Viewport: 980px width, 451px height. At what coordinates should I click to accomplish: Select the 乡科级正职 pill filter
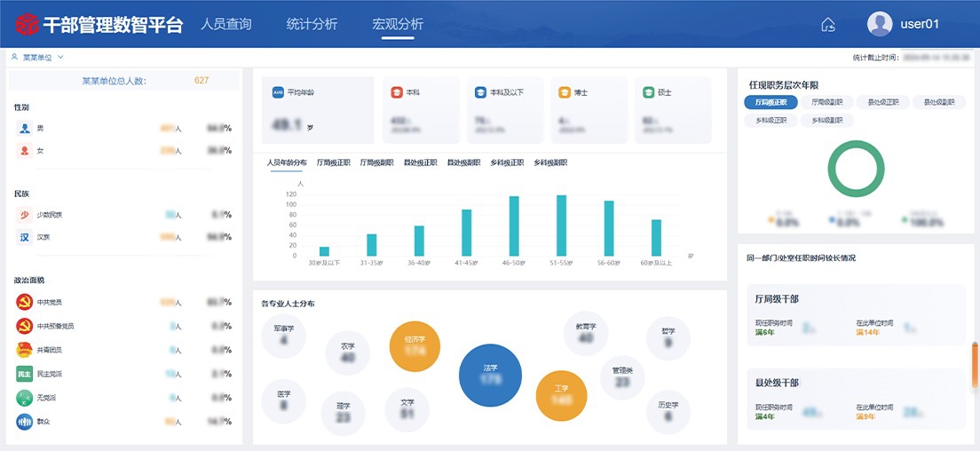click(x=771, y=121)
